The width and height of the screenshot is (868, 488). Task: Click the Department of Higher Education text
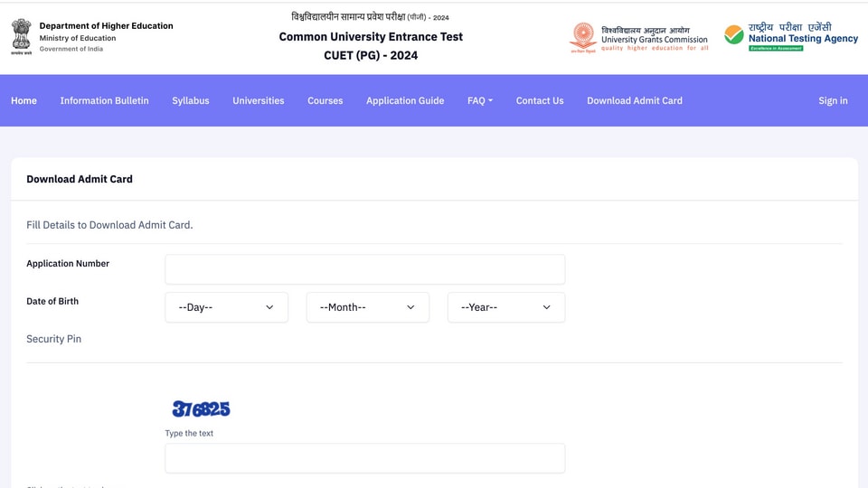tap(107, 26)
